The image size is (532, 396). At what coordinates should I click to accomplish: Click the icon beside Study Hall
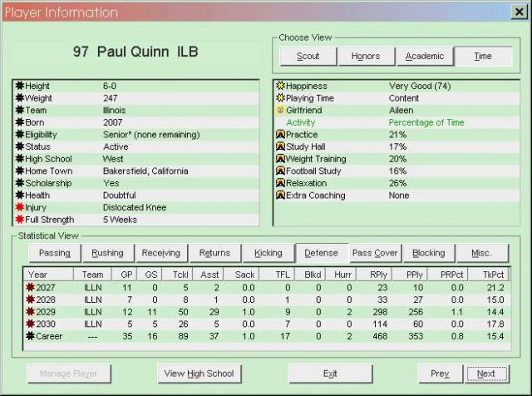point(280,146)
